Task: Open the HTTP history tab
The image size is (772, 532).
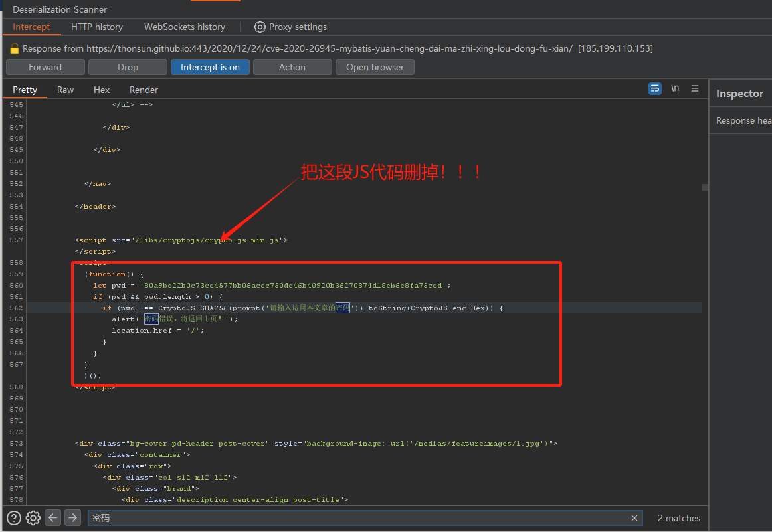Action: [x=97, y=27]
